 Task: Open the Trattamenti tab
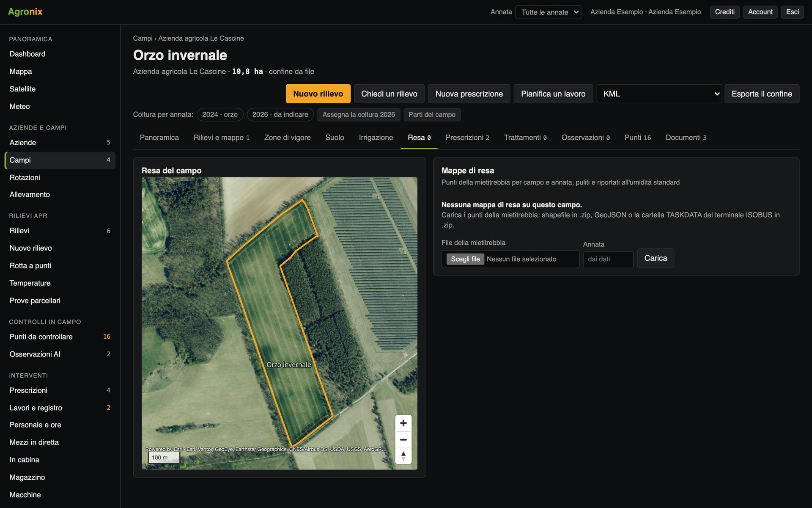click(x=525, y=138)
